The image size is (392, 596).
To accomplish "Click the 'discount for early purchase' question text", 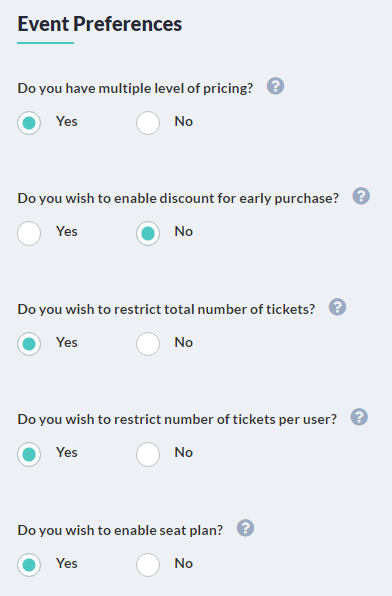I will tap(178, 198).
